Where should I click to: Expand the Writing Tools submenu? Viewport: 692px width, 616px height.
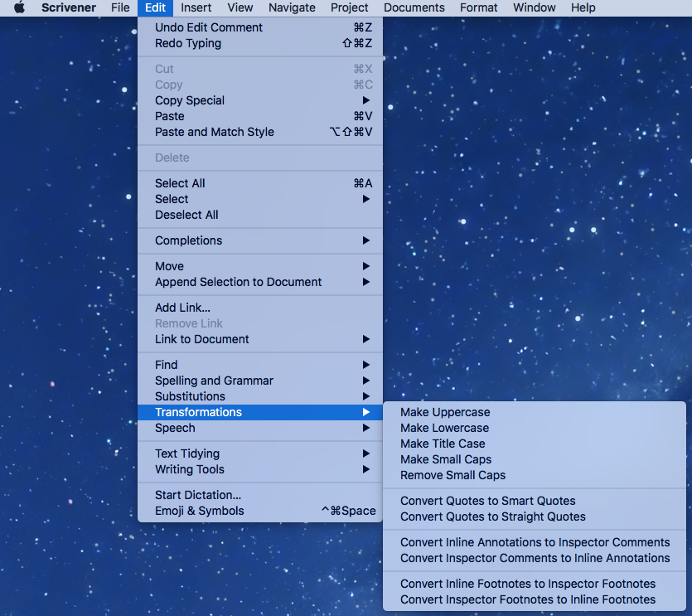(260, 469)
